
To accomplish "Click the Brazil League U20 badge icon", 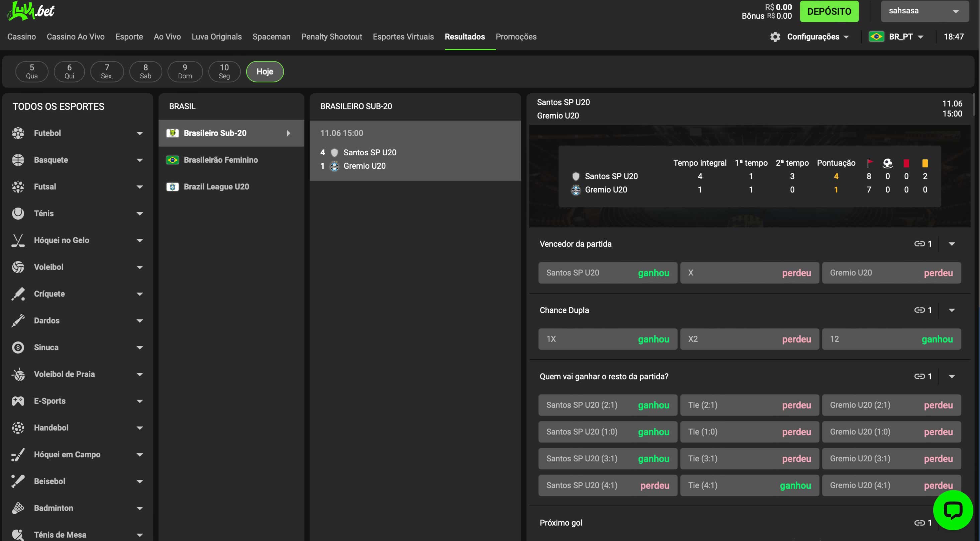I will 172,187.
